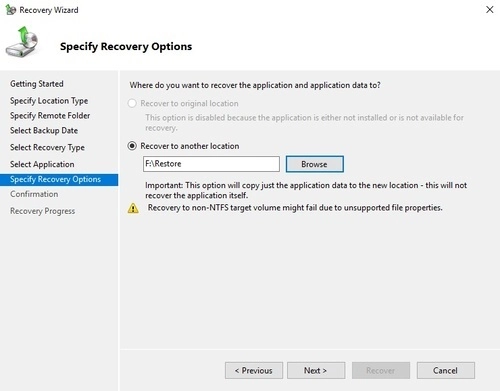
Task: Click the Recovery Wizard title bar icon
Action: coord(11,10)
